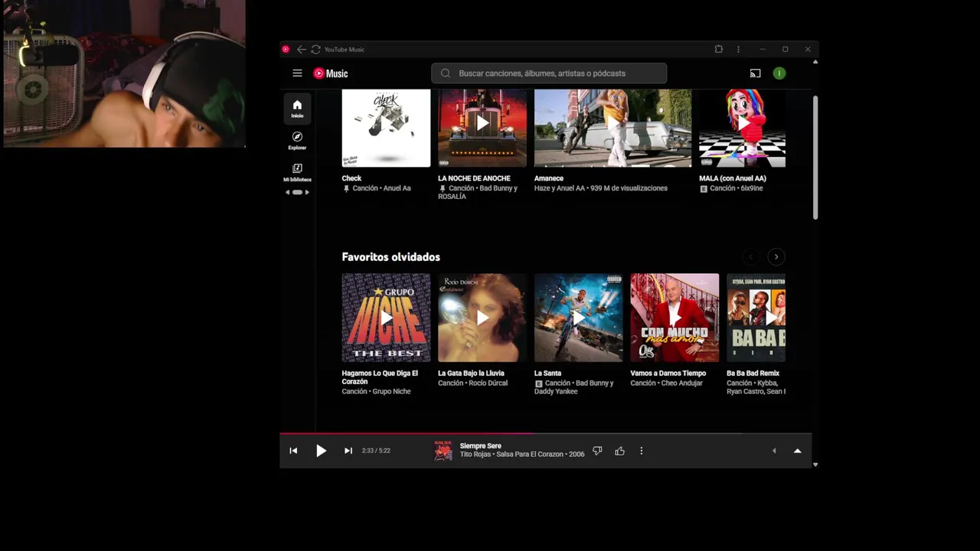Play the Ba Ba Bad Remix cover

[x=756, y=318]
